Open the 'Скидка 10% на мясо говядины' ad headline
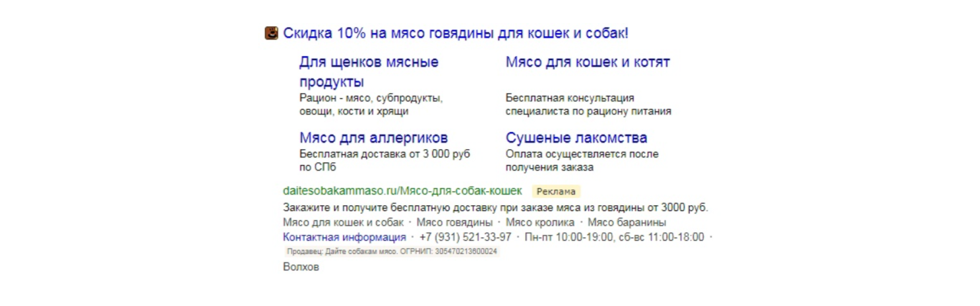The image size is (980, 306). [x=456, y=33]
